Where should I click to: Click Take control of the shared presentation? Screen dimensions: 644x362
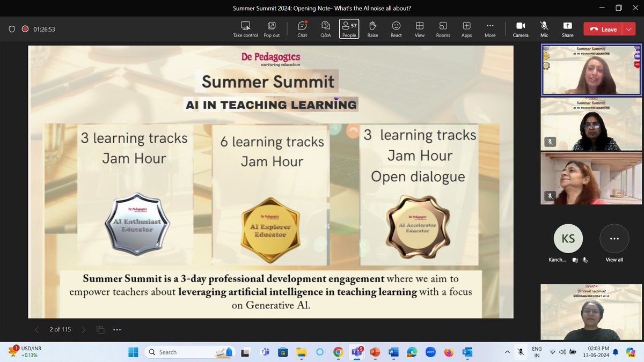point(245,28)
